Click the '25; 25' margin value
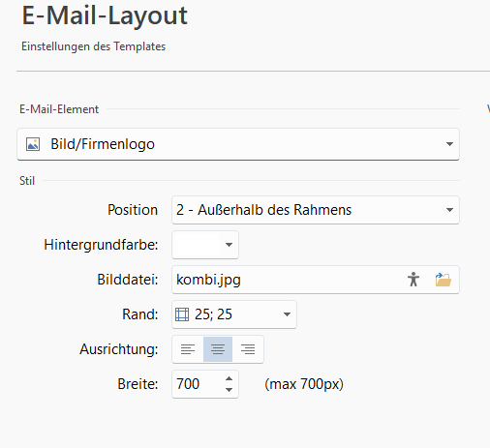Screen dimensions: 490x448 pos(213,314)
